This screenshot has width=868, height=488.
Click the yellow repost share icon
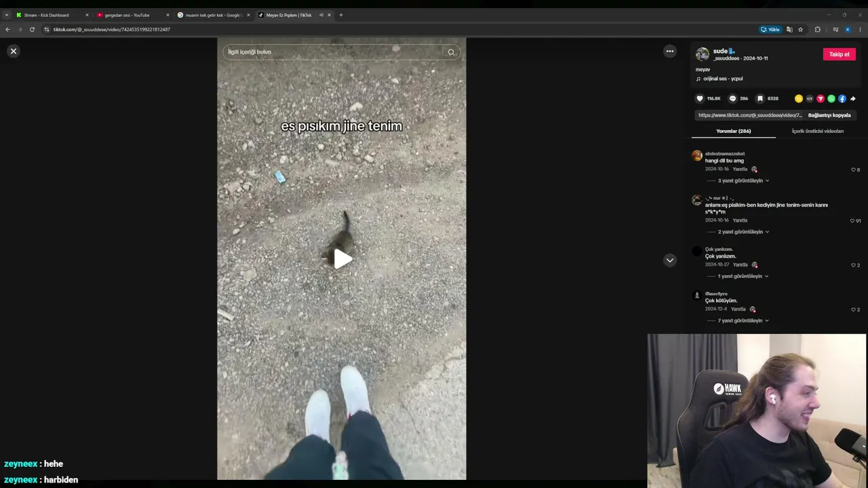click(x=799, y=99)
